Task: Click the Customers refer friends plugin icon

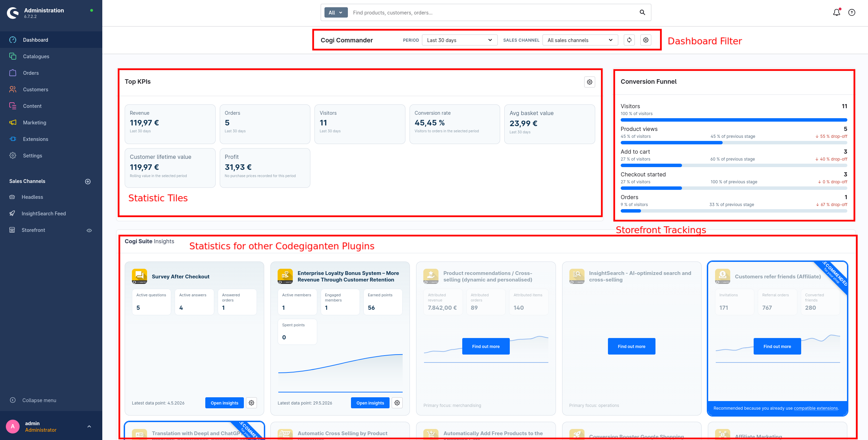Action: click(x=723, y=276)
